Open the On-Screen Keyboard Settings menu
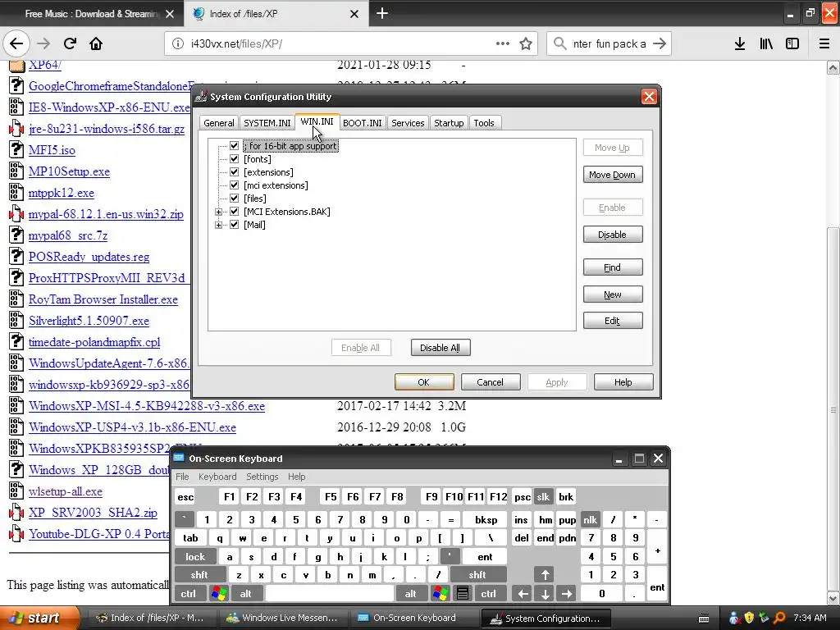This screenshot has height=630, width=840. (262, 477)
